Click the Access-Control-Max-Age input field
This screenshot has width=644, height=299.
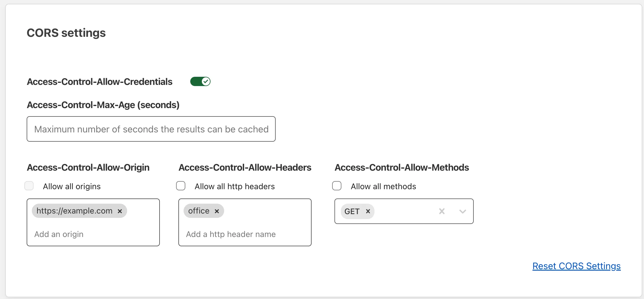[x=151, y=129]
